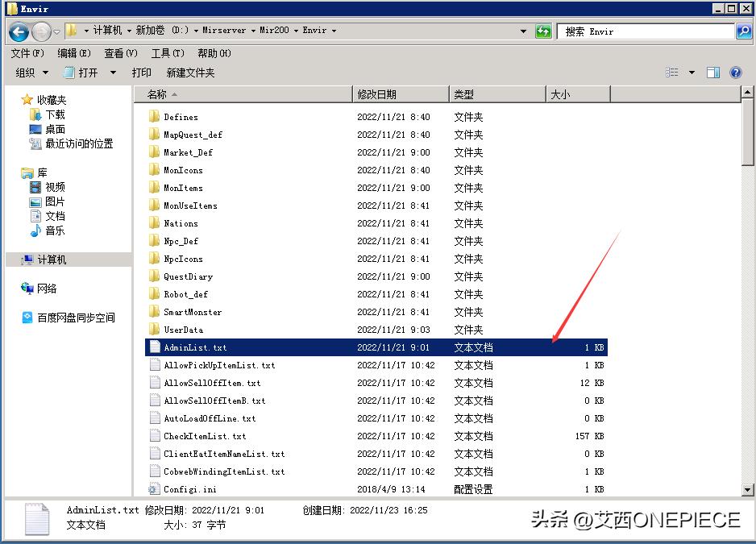This screenshot has width=756, height=544.
Task: Click the search magnifier icon
Action: point(744,31)
